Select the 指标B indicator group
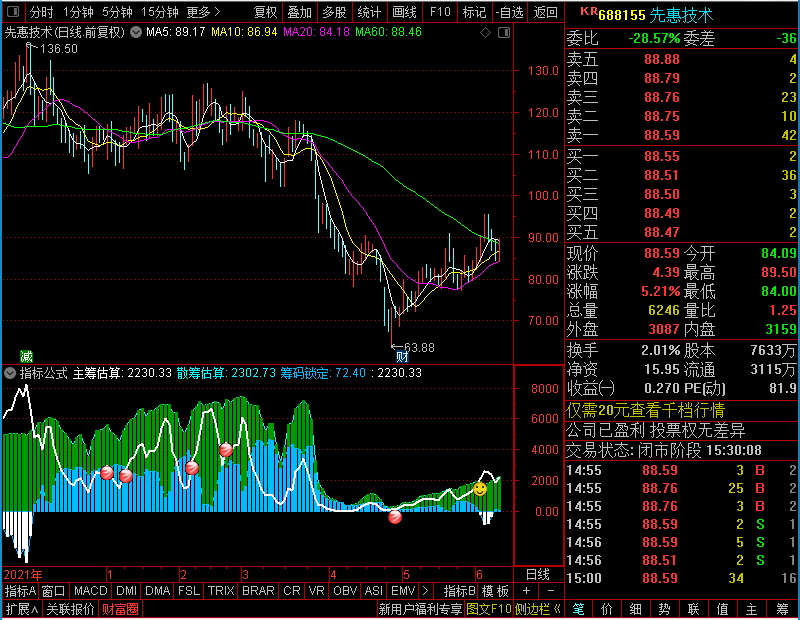Image resolution: width=800 pixels, height=620 pixels. (460, 591)
